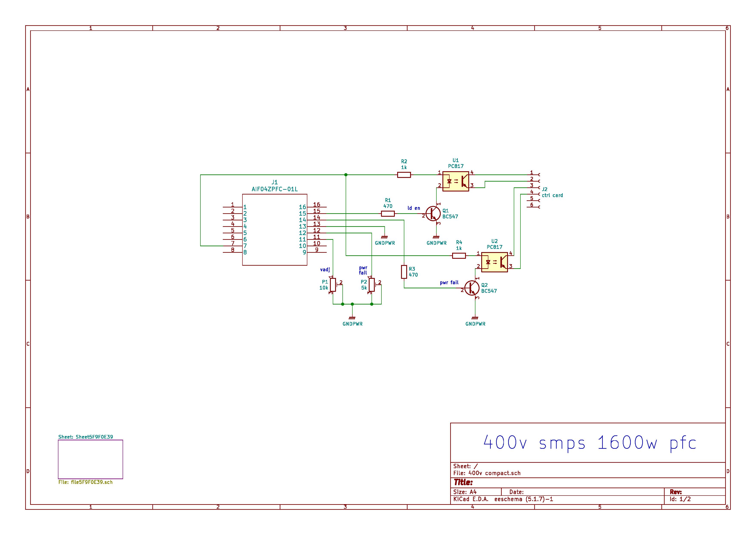This screenshot has width=756, height=535.
Task: Select the R3 470 vertical resistor
Action: coord(404,272)
